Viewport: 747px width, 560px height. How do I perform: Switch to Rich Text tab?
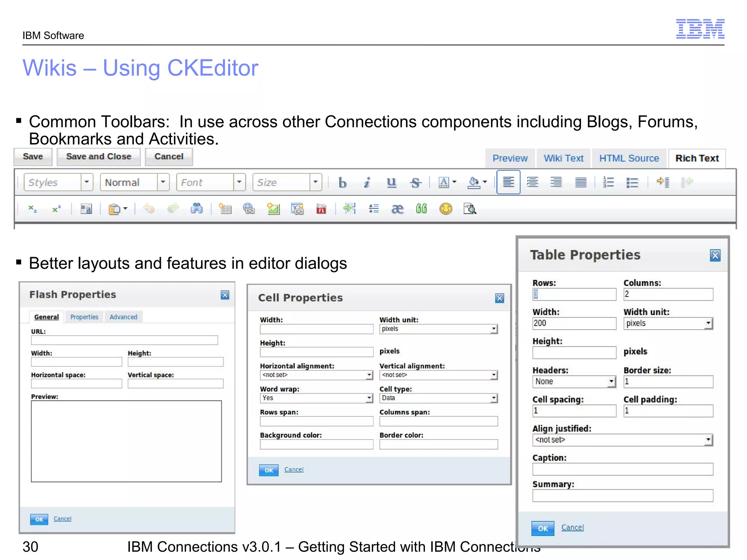click(x=697, y=158)
